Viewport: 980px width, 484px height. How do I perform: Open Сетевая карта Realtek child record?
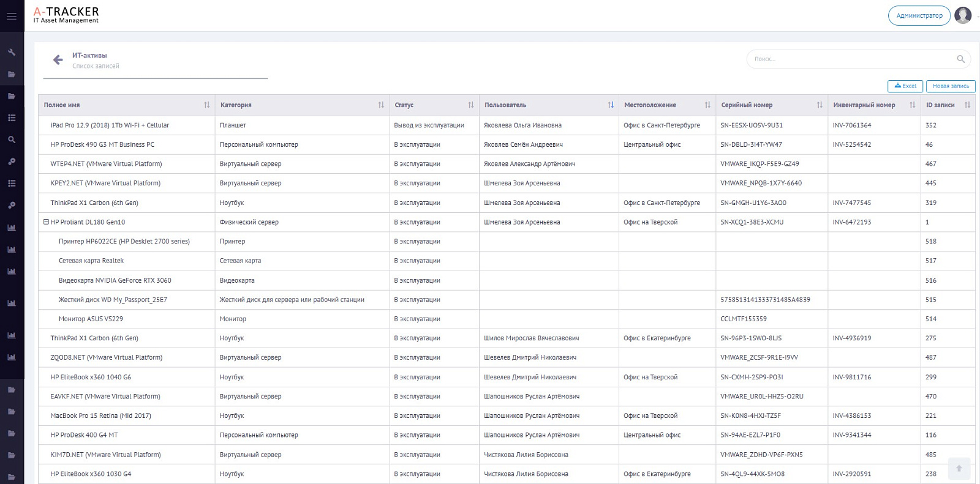(91, 261)
